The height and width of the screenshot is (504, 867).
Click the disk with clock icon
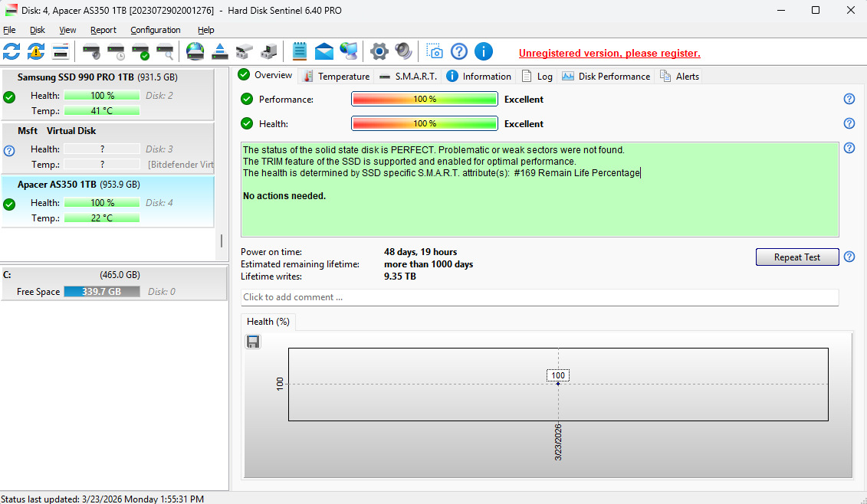116,51
